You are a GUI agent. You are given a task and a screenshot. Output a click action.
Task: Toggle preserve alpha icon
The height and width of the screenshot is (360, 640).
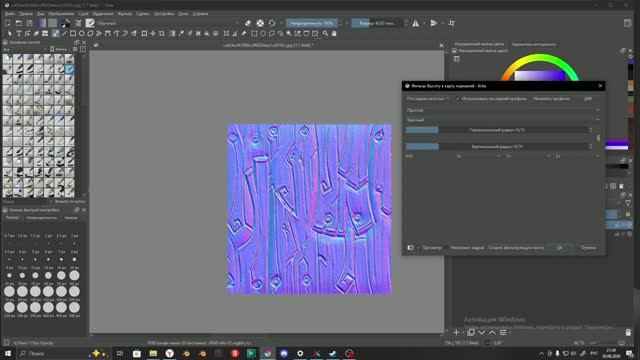point(260,23)
